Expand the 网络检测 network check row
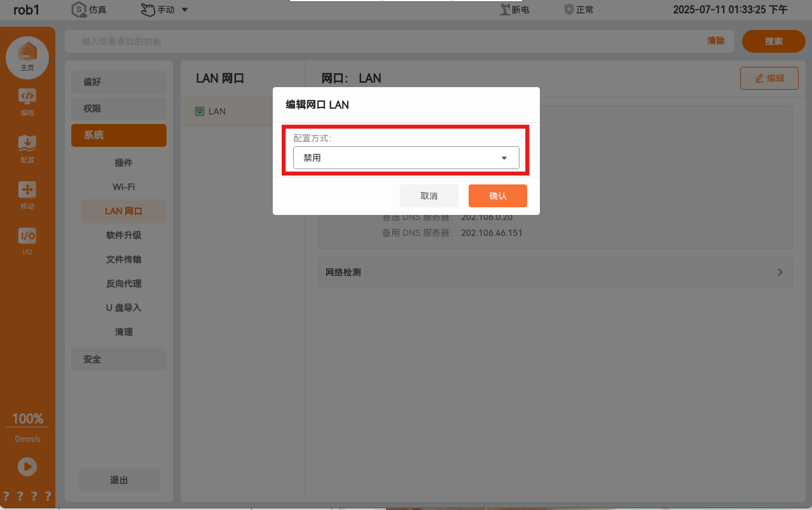 [x=555, y=272]
